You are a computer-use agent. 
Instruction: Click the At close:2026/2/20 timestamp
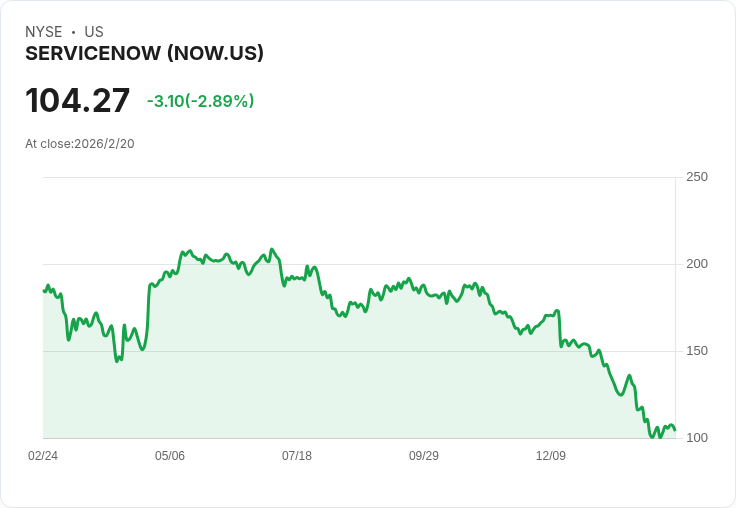pyautogui.click(x=80, y=144)
